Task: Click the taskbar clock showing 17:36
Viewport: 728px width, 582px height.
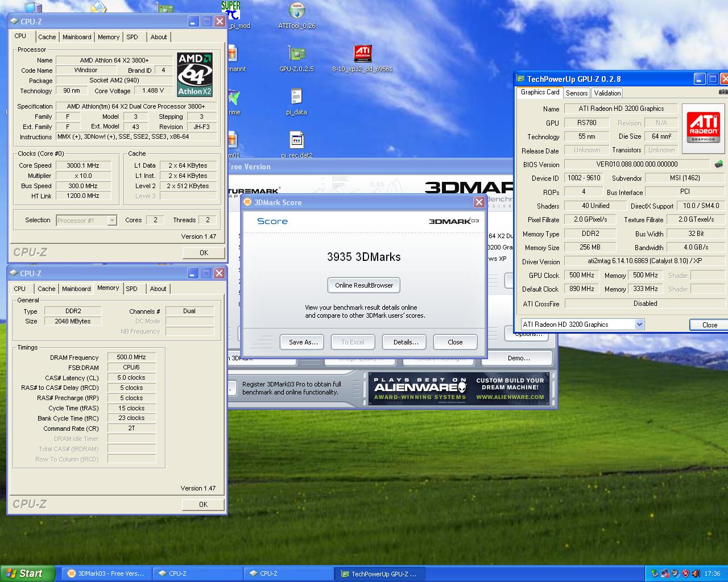Action: point(712,573)
